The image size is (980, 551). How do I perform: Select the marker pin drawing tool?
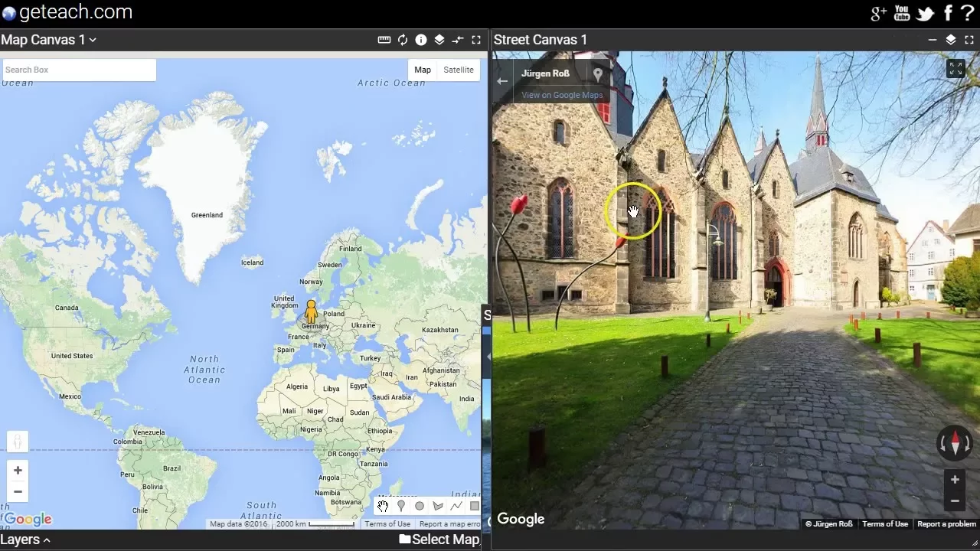point(401,506)
